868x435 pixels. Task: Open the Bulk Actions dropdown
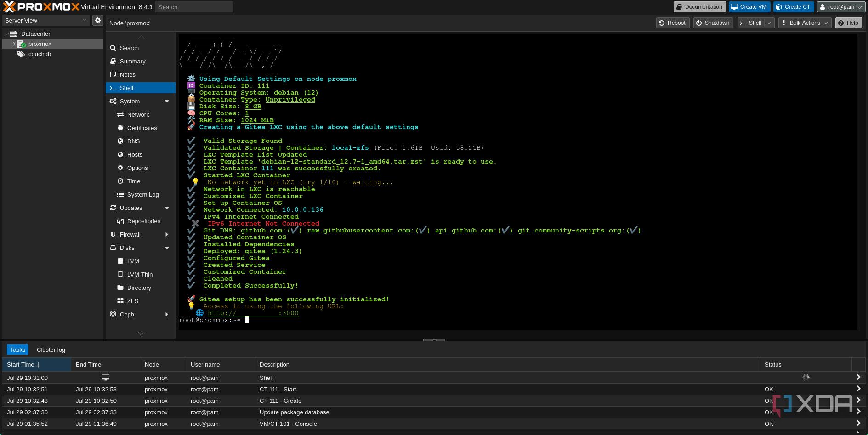click(805, 23)
